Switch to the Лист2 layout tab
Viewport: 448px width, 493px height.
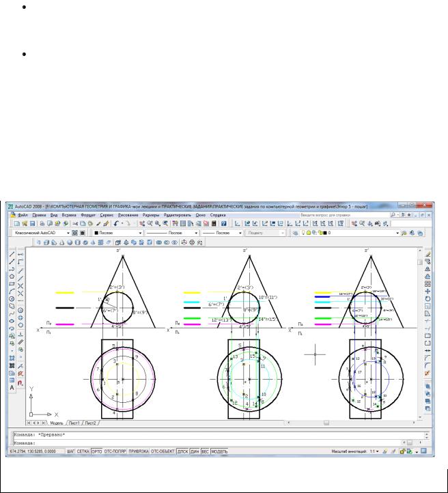click(x=90, y=423)
